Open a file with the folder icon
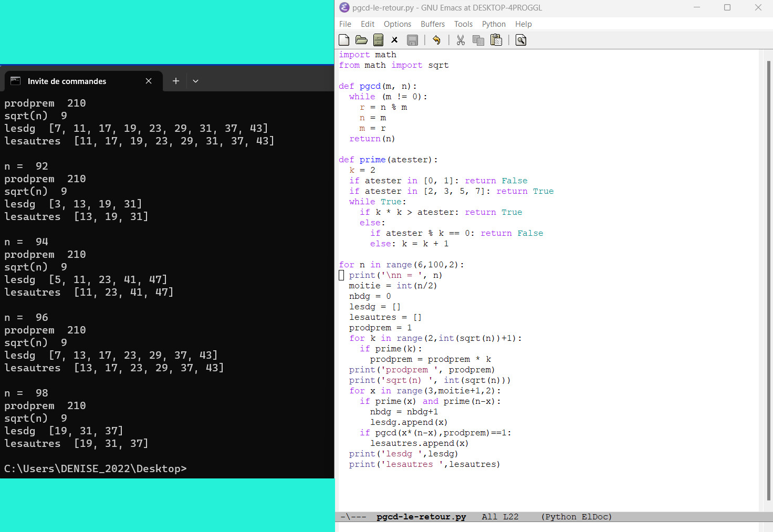This screenshot has width=773, height=532. 361,40
